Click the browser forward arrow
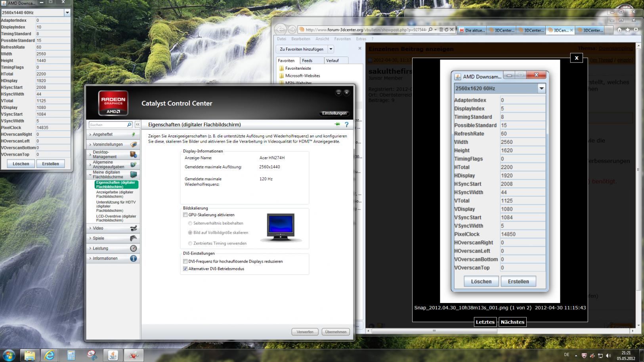 pos(292,29)
